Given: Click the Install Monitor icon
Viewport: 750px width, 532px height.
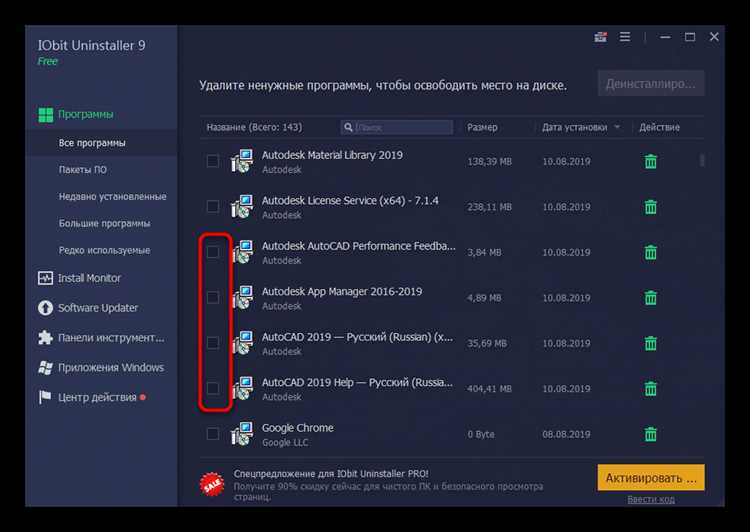Looking at the screenshot, I should point(45,278).
